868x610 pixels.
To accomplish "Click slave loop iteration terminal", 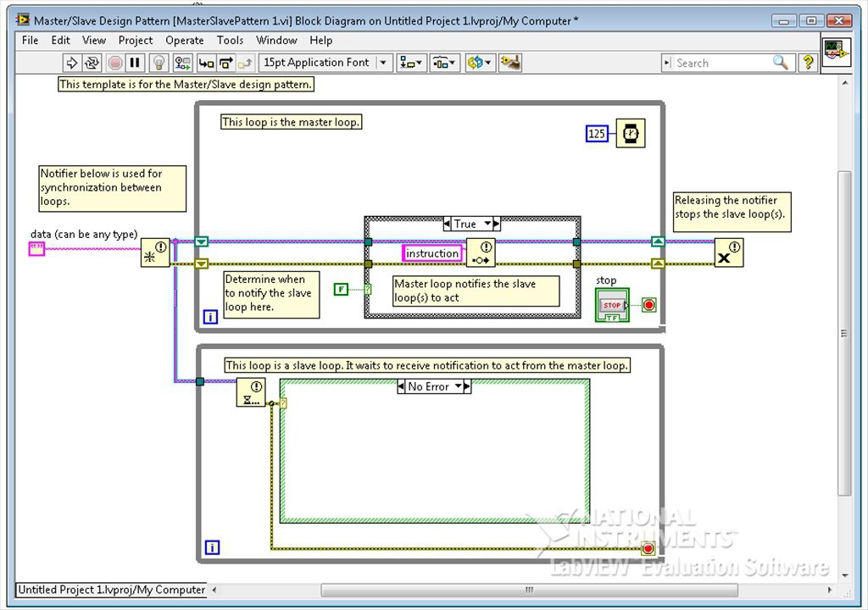I will tap(212, 547).
